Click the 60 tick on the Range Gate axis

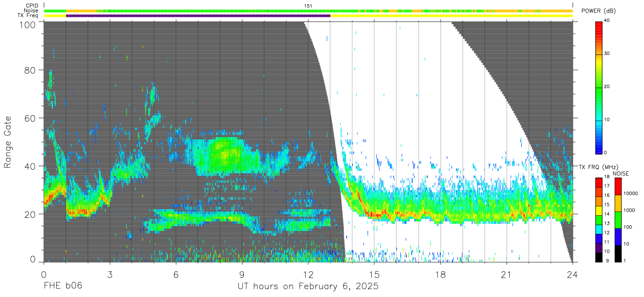pyautogui.click(x=30, y=118)
